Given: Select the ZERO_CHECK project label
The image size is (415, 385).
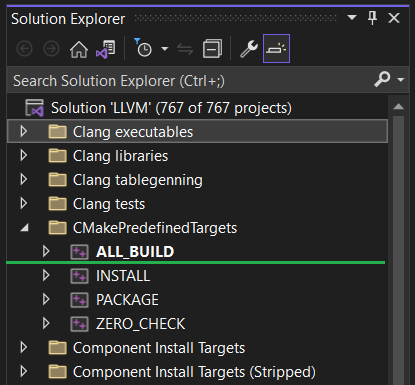Looking at the screenshot, I should (x=141, y=324).
